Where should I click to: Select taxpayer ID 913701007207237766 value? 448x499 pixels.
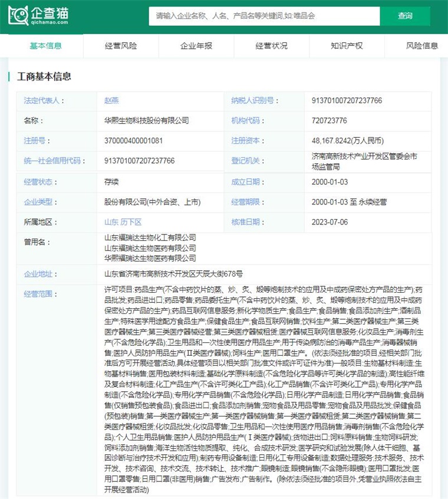click(x=347, y=101)
